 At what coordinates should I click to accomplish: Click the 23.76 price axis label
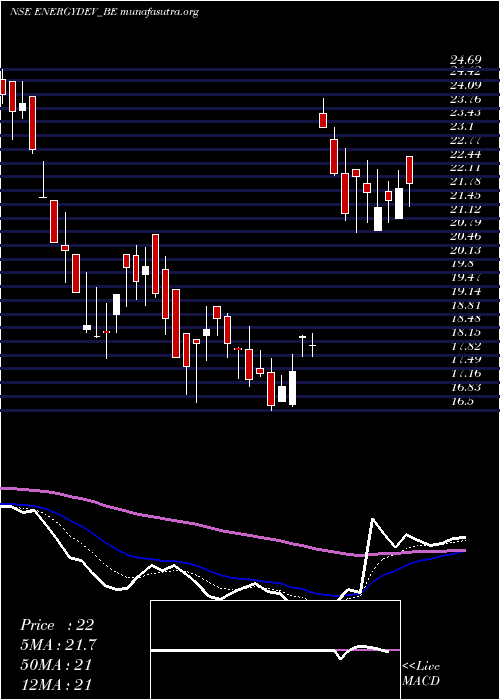[465, 99]
